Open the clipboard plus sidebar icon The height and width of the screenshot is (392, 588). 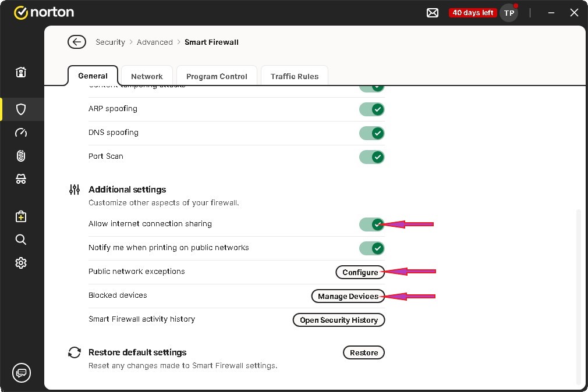coord(21,216)
